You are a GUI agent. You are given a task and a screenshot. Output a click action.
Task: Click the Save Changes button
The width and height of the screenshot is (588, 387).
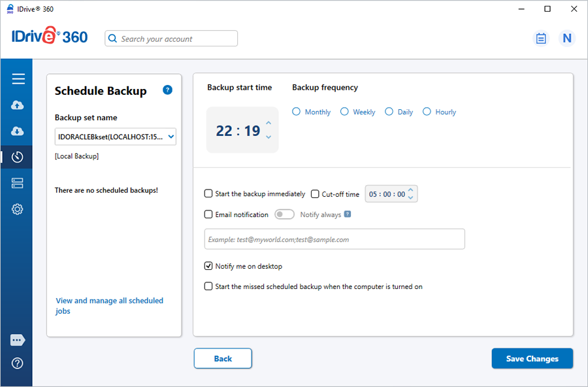[532, 358]
